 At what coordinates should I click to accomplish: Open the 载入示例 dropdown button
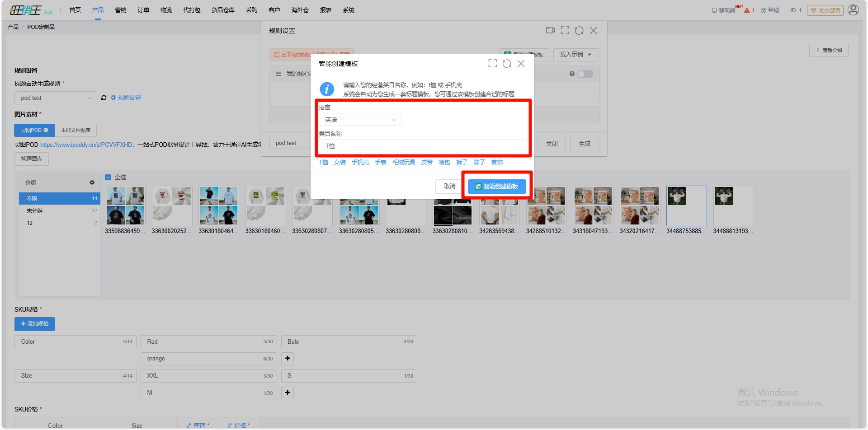point(576,55)
